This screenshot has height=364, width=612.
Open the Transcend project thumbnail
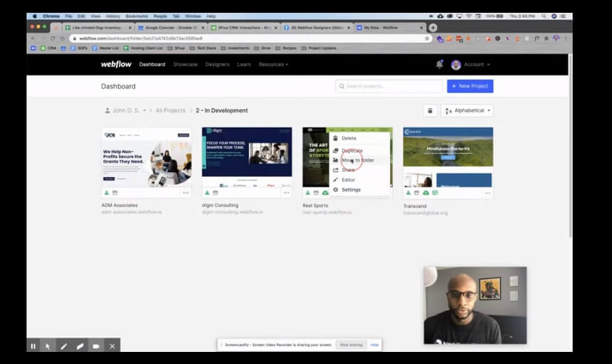(x=448, y=157)
